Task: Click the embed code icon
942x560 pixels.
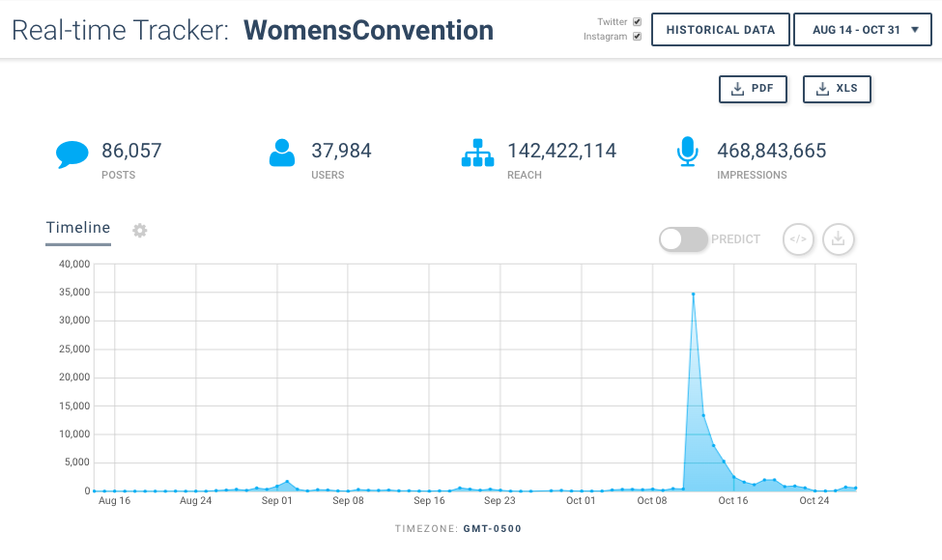Action: coord(798,238)
